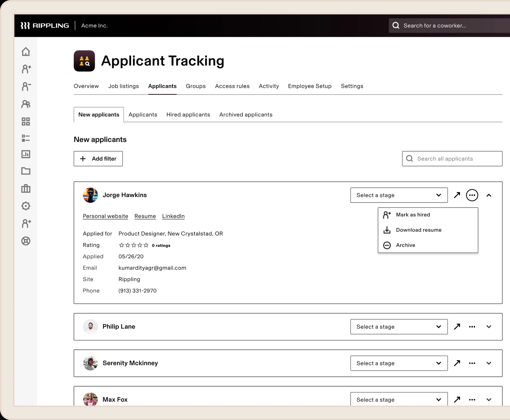
Task: Click the add person icon below Home
Action: [26, 69]
